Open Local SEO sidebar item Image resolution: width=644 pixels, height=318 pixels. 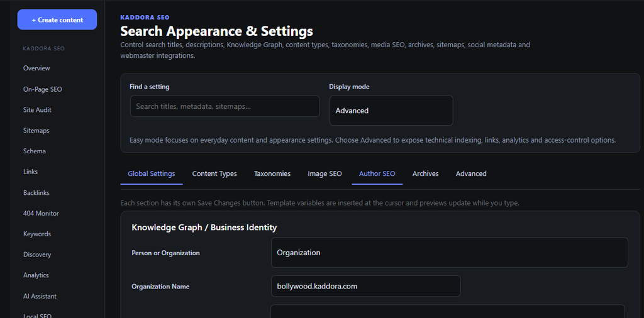(37, 315)
